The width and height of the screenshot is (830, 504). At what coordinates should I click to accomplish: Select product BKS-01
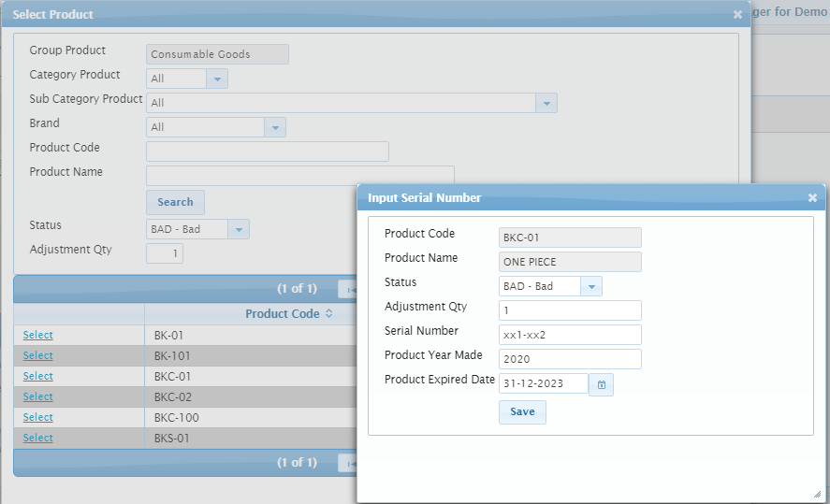[x=37, y=438]
